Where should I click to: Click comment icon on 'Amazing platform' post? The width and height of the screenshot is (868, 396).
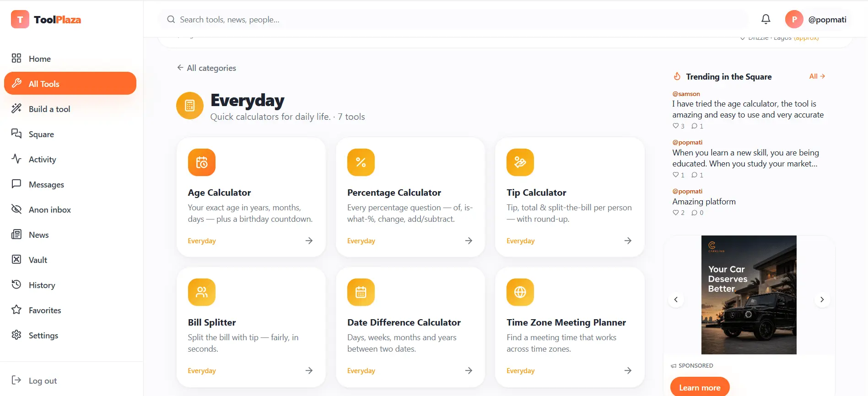695,213
